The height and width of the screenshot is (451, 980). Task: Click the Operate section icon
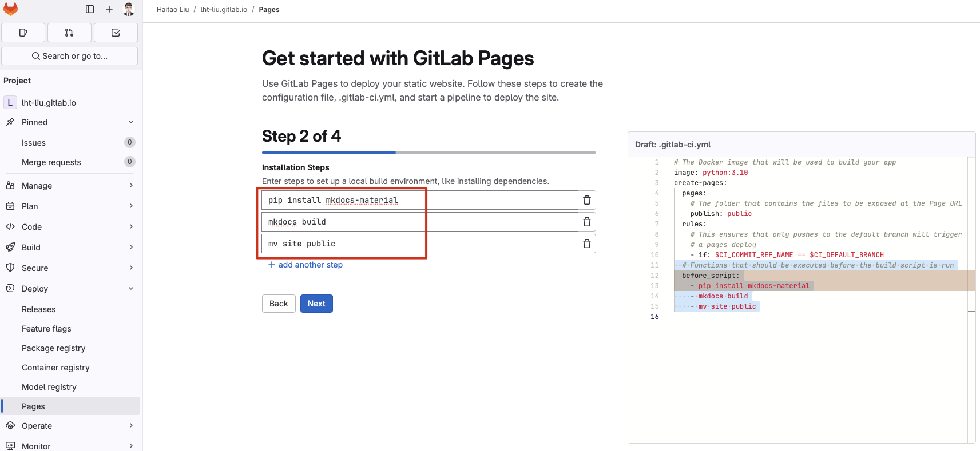[10, 426]
